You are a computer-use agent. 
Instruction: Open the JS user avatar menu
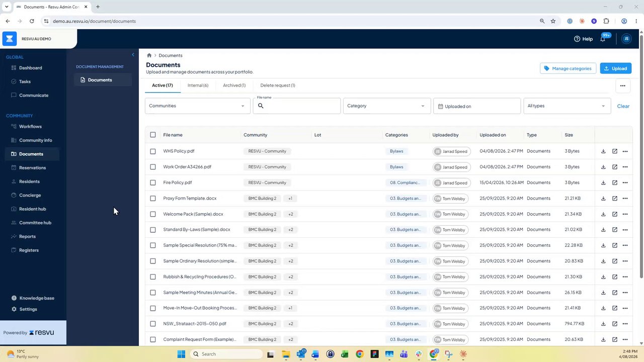point(626,39)
